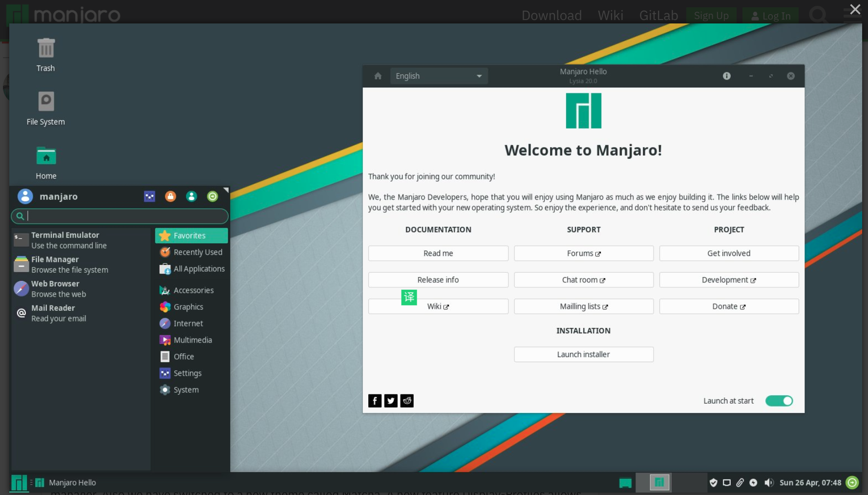Screen dimensions: 868x495
Task: Click the green log out icon in menu
Action: [212, 196]
